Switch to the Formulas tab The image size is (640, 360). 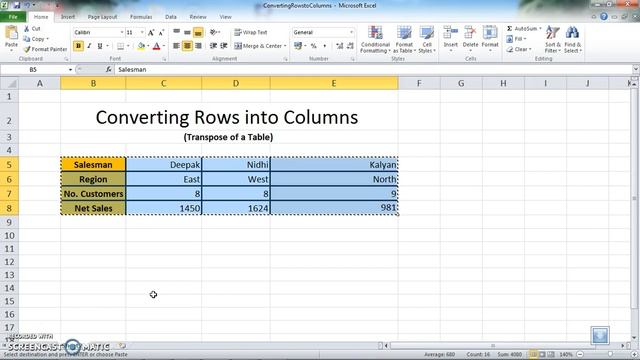tap(141, 17)
